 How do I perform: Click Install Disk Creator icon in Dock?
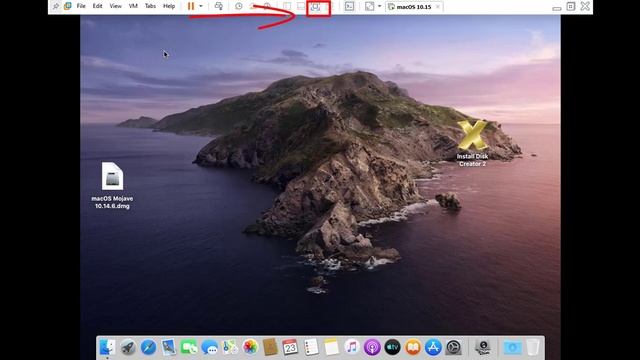point(483,347)
